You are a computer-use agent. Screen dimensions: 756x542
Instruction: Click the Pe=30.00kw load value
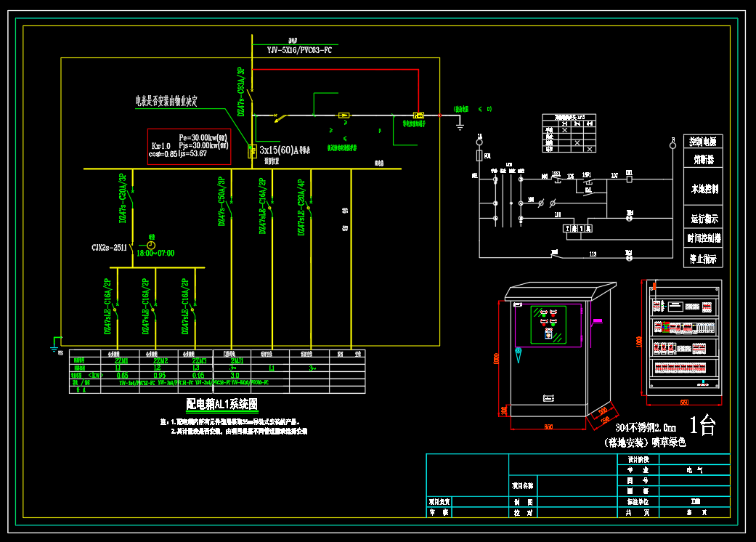203,137
